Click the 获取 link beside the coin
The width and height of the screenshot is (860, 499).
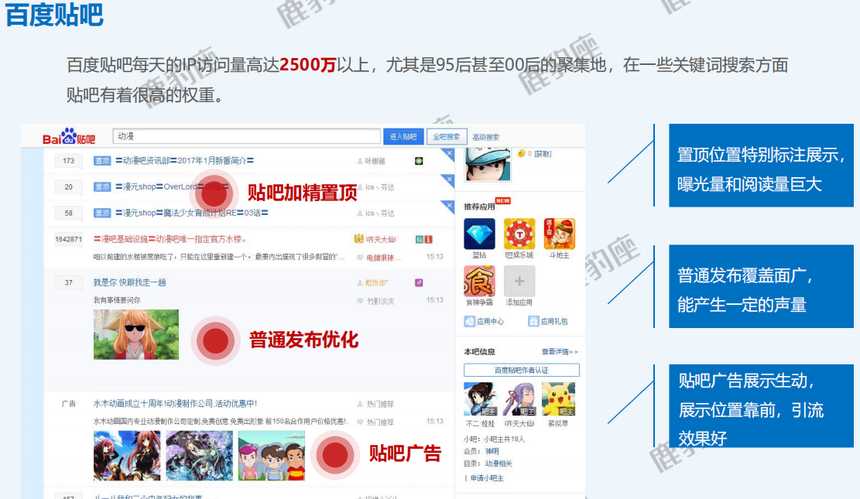click(543, 154)
